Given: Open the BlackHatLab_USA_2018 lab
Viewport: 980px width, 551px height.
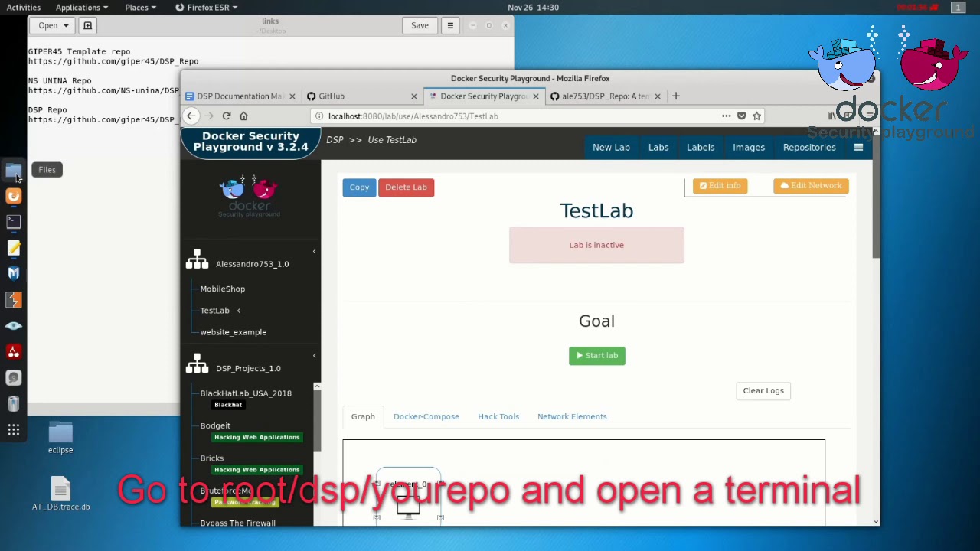Looking at the screenshot, I should click(246, 393).
